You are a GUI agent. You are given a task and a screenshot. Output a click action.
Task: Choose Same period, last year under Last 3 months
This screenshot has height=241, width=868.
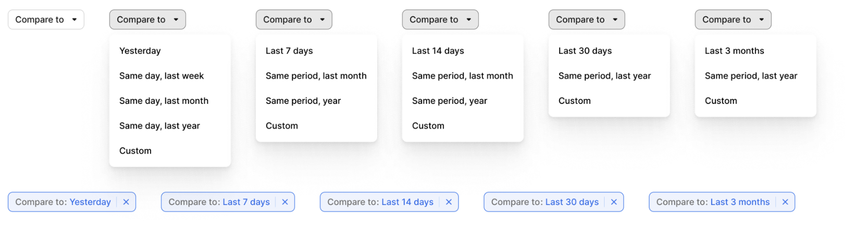[751, 76]
